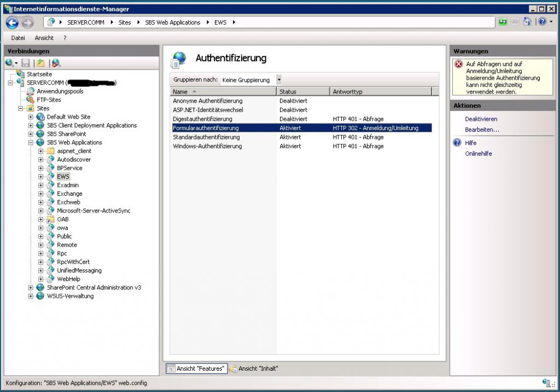Click the Home icon in address bar toolbar
This screenshot has height=392, width=560.
527,22
